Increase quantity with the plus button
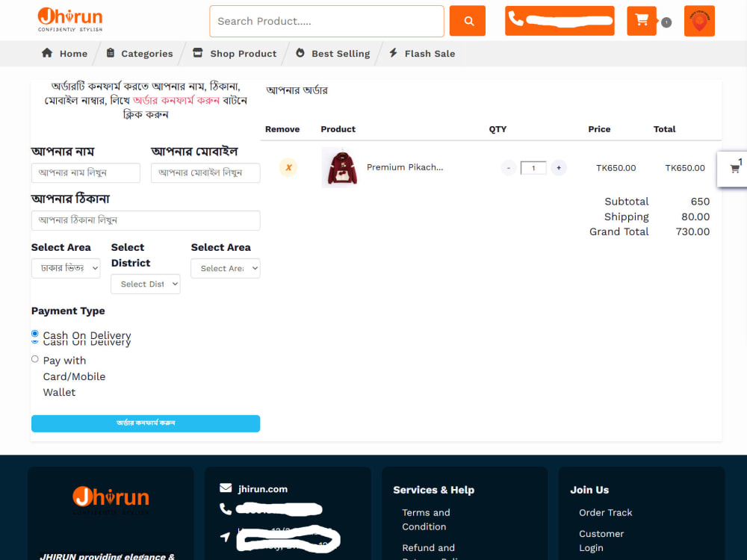The height and width of the screenshot is (560, 747). pyautogui.click(x=559, y=168)
